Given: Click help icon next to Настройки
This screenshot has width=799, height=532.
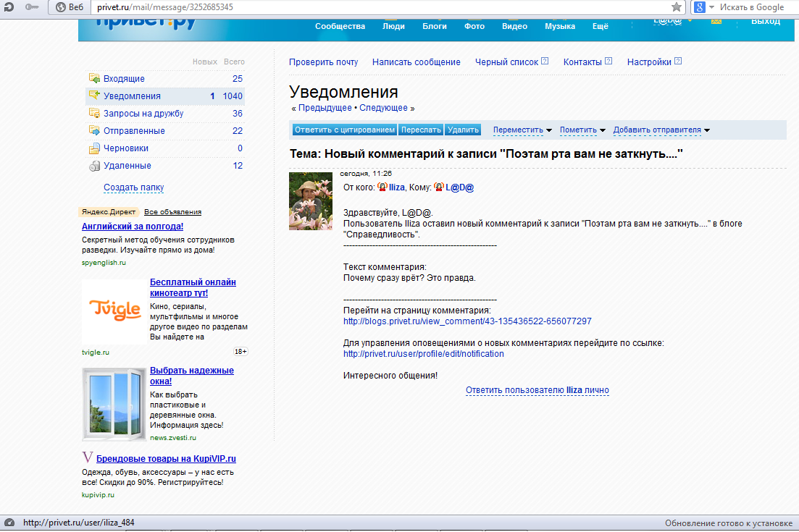Looking at the screenshot, I should click(678, 61).
